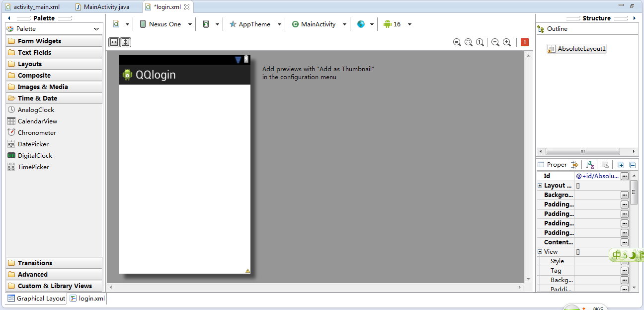644x310 pixels.
Task: Click the Id property value field
Action: tap(597, 176)
